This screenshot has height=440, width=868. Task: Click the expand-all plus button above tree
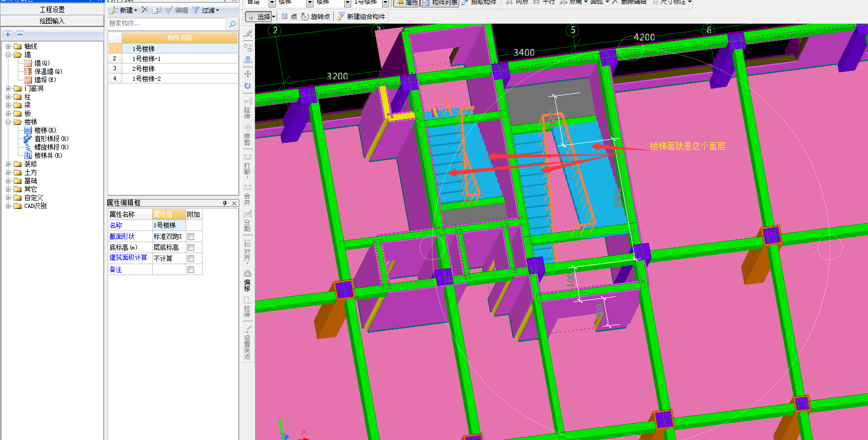tap(8, 34)
